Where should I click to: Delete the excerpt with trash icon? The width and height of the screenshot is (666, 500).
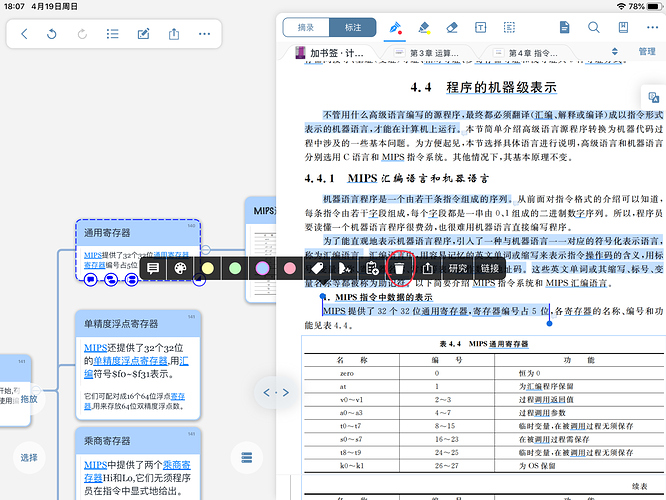click(399, 268)
